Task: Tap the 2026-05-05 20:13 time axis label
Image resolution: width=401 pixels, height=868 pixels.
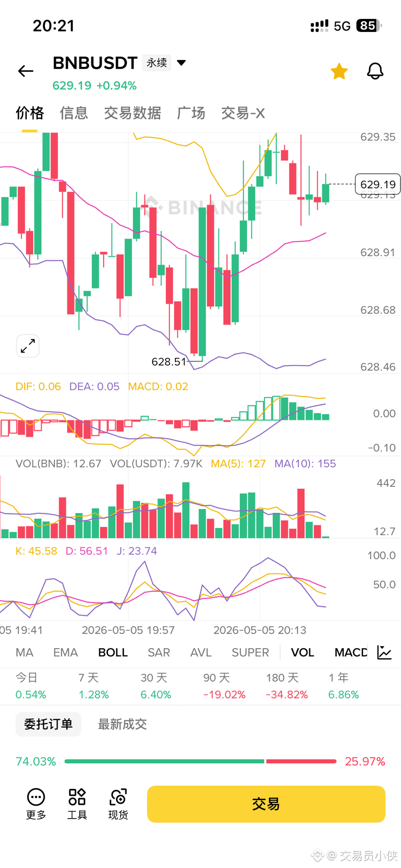Action: coord(260,630)
